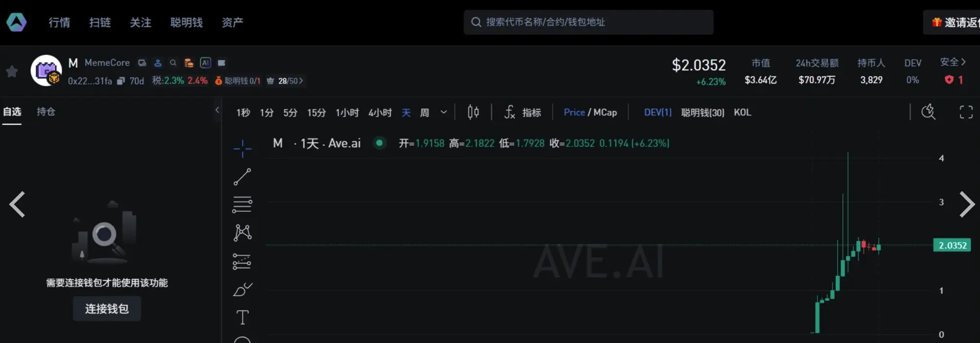Image resolution: width=980 pixels, height=343 pixels.
Task: Click the red shield risk count
Action: pos(954,80)
